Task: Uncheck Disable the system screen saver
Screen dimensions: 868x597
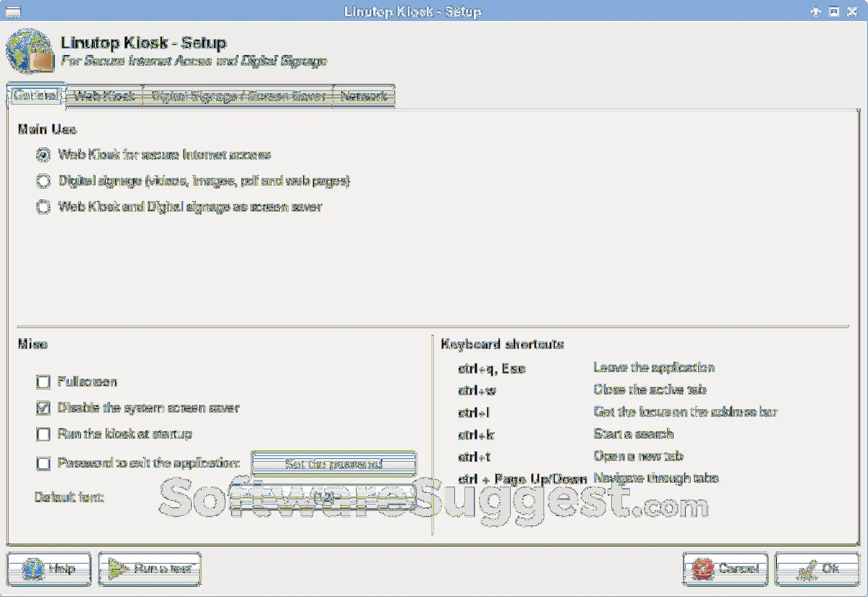Action: [43, 408]
